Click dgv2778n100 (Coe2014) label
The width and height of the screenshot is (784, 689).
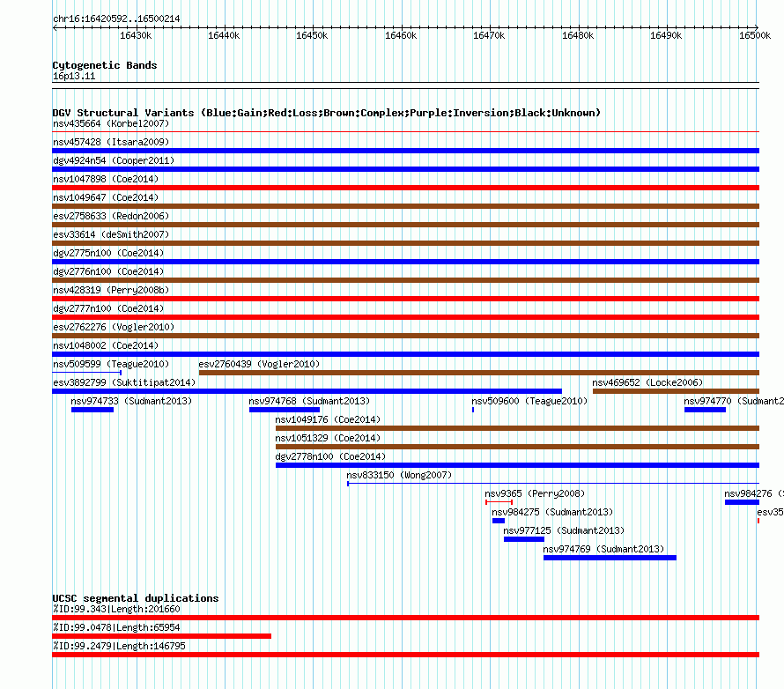click(330, 456)
